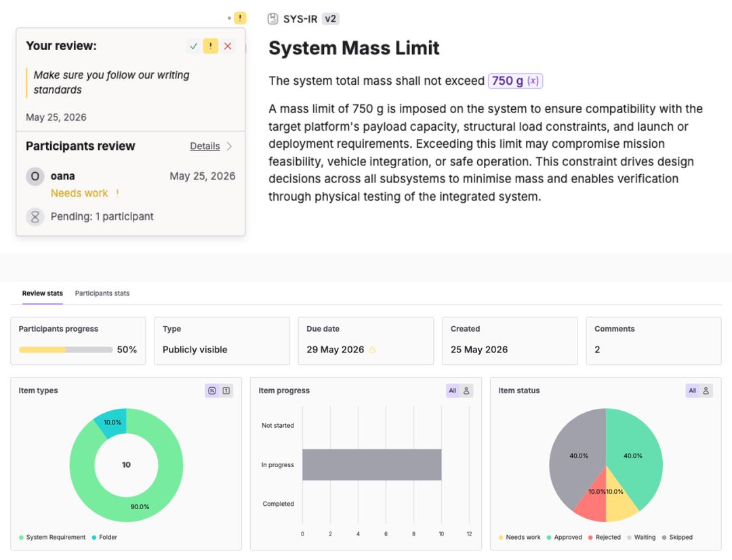The width and height of the screenshot is (732, 560).
Task: Click System Requirement legend entry
Action: (52, 537)
